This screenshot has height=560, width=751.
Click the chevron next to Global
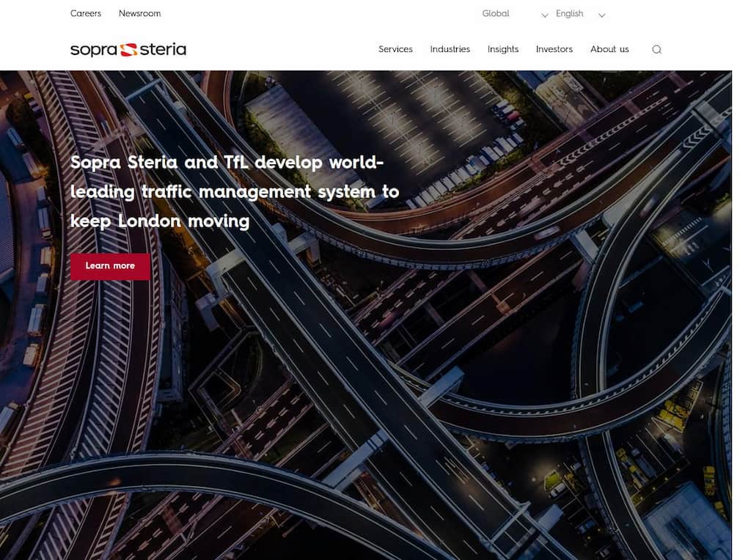click(544, 15)
